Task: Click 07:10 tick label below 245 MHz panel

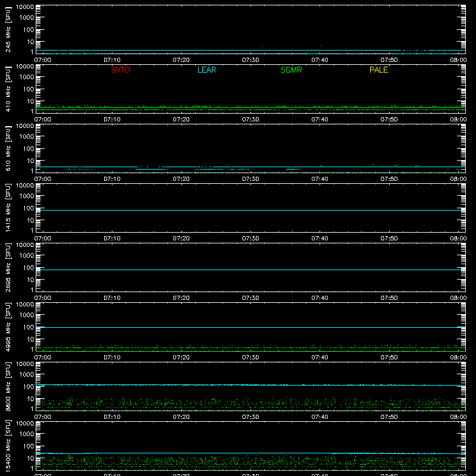Action: point(112,60)
